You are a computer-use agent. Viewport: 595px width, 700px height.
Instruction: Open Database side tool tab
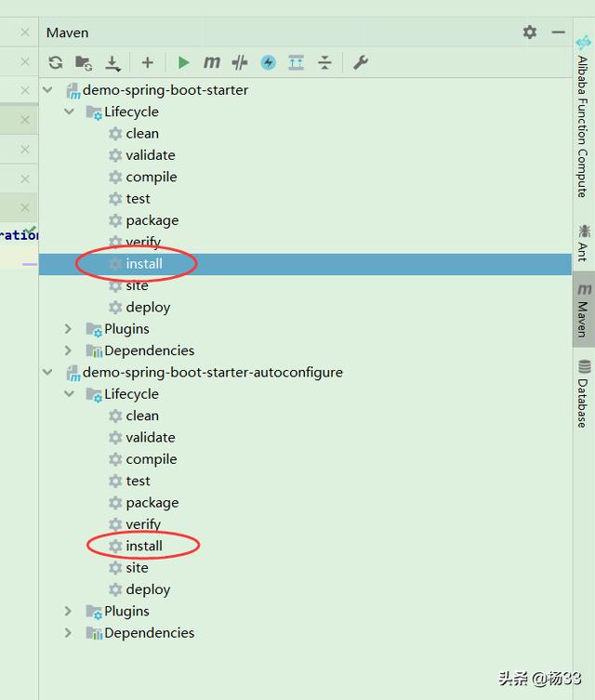[583, 393]
